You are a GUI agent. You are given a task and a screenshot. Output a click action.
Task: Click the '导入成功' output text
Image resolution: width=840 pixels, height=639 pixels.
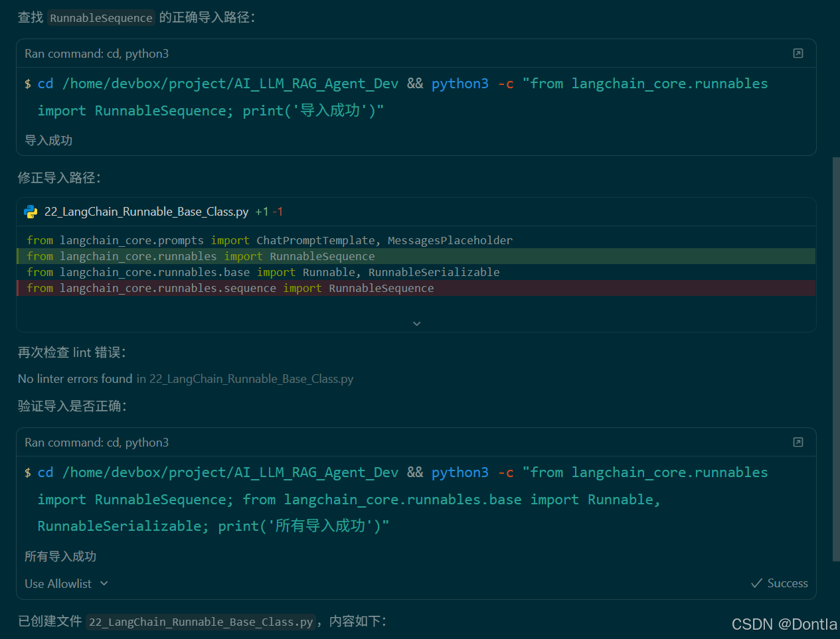click(48, 141)
